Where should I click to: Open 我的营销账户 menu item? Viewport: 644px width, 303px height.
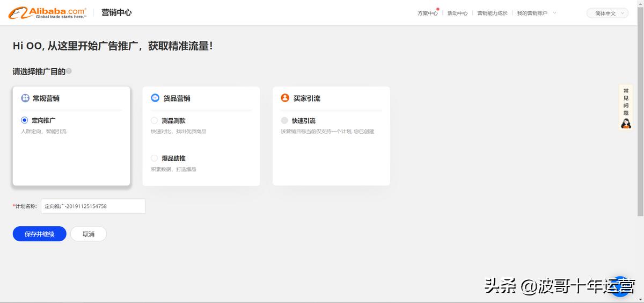point(532,13)
